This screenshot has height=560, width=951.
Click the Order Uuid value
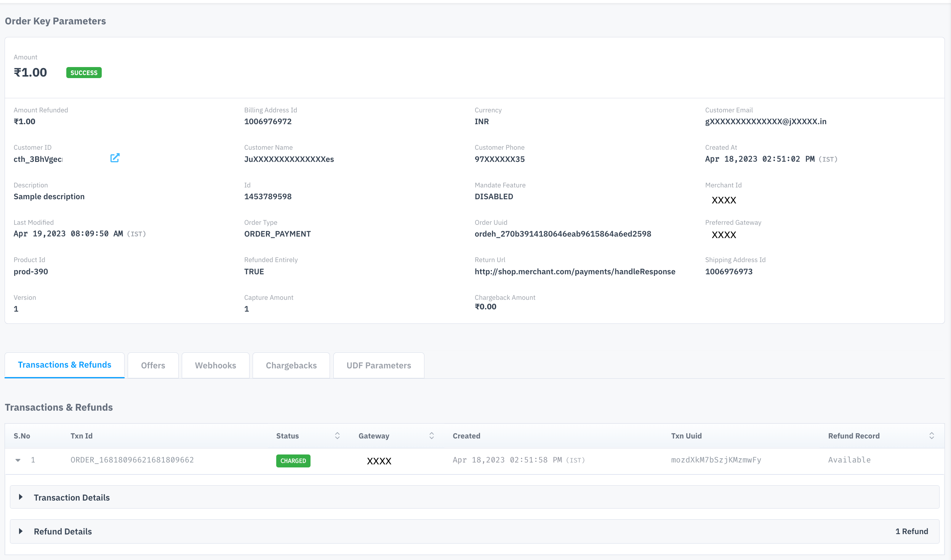pos(562,234)
